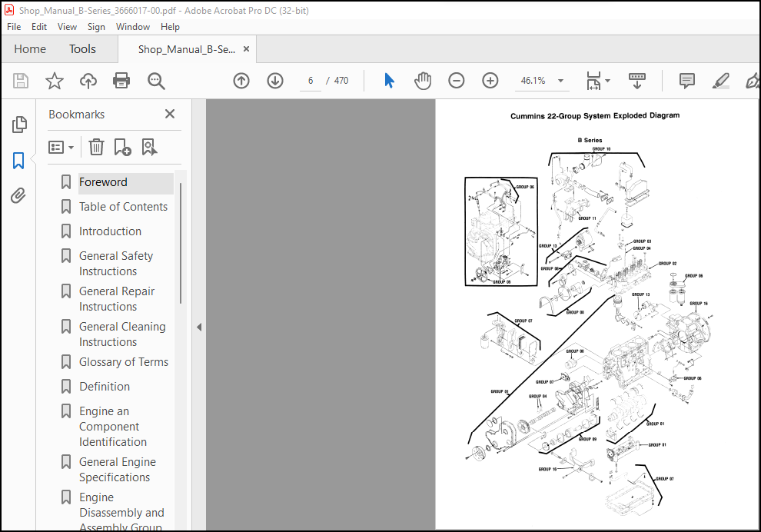Open the zoom level dropdown arrow

click(x=560, y=81)
